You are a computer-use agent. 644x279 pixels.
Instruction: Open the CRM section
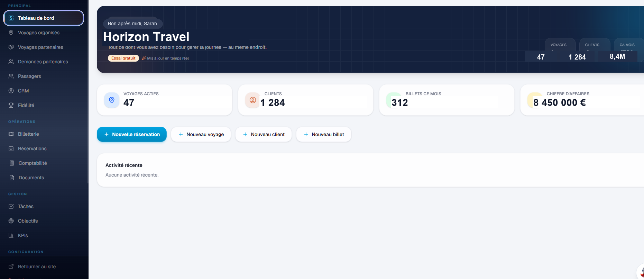[44, 91]
